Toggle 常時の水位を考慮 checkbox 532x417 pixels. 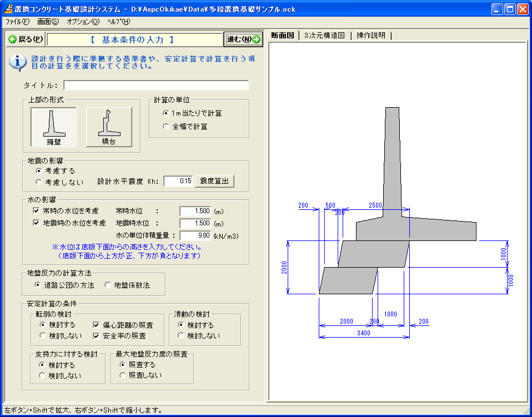pos(37,211)
